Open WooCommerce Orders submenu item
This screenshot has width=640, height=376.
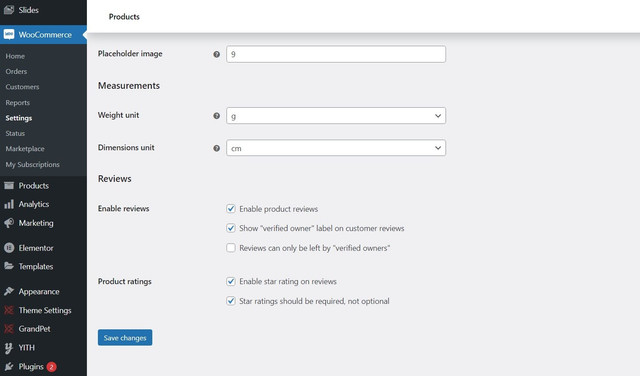click(x=16, y=71)
